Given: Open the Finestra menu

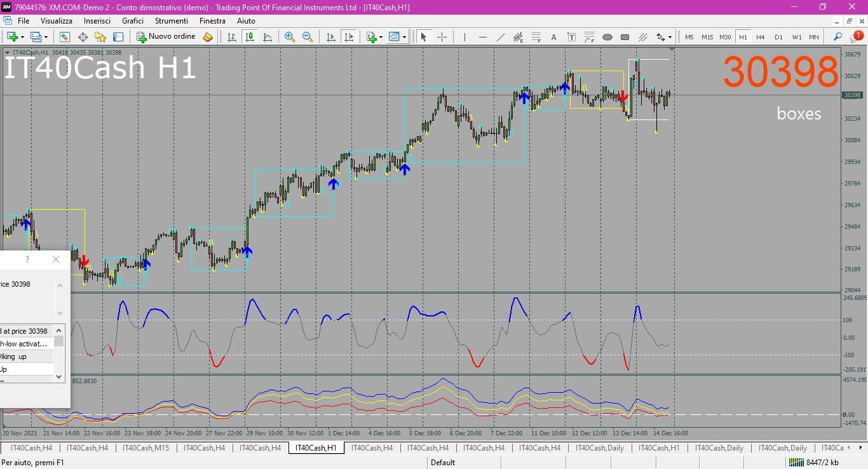Looking at the screenshot, I should point(212,21).
